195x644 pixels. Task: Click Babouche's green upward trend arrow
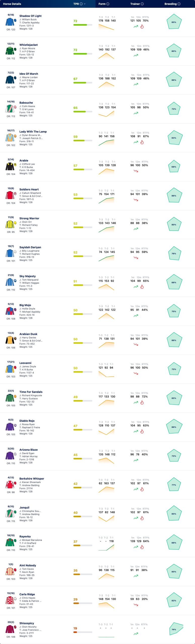136,113
